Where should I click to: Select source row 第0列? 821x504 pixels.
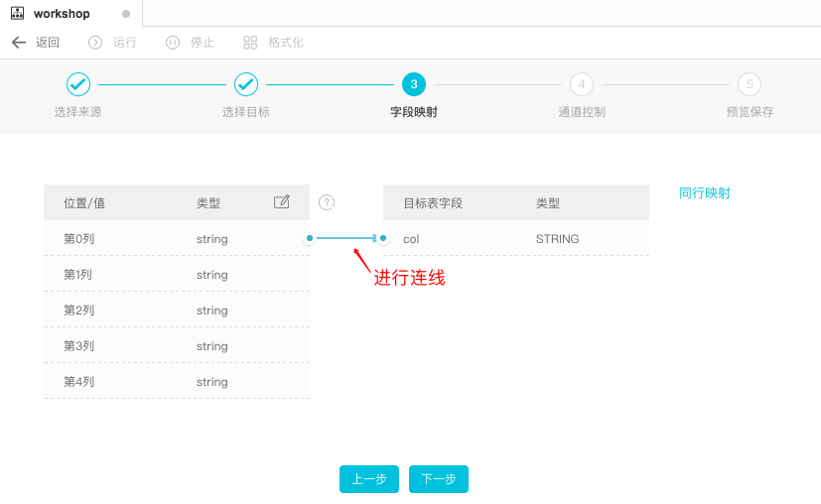pyautogui.click(x=177, y=238)
